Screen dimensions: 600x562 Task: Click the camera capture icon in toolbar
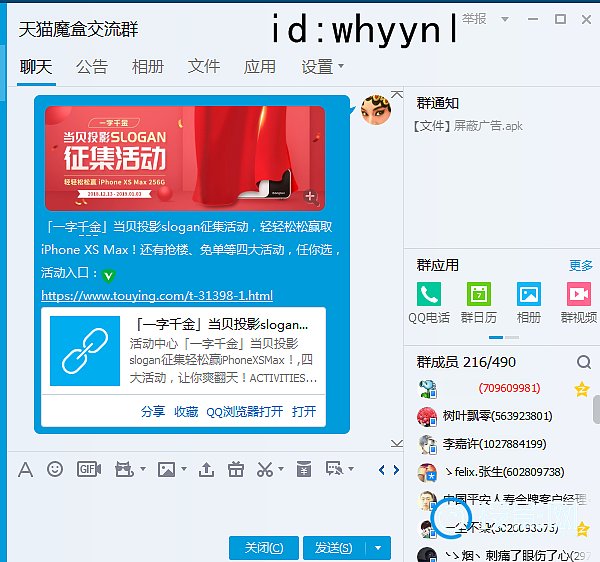[124, 469]
